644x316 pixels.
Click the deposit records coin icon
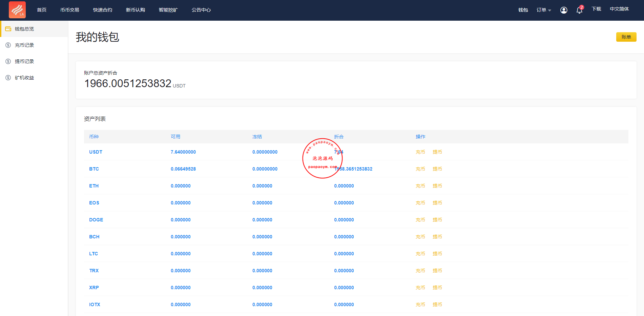(8, 45)
